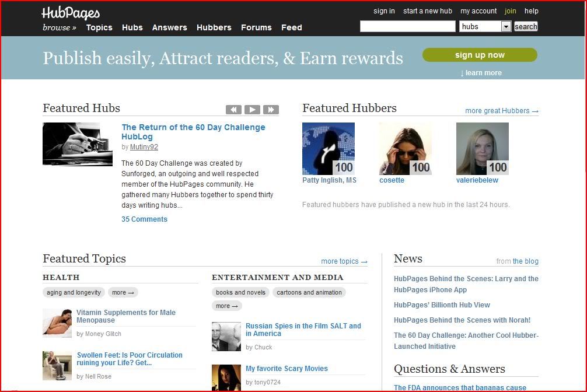Click author name tony0724
This screenshot has height=392, width=587.
(x=267, y=382)
